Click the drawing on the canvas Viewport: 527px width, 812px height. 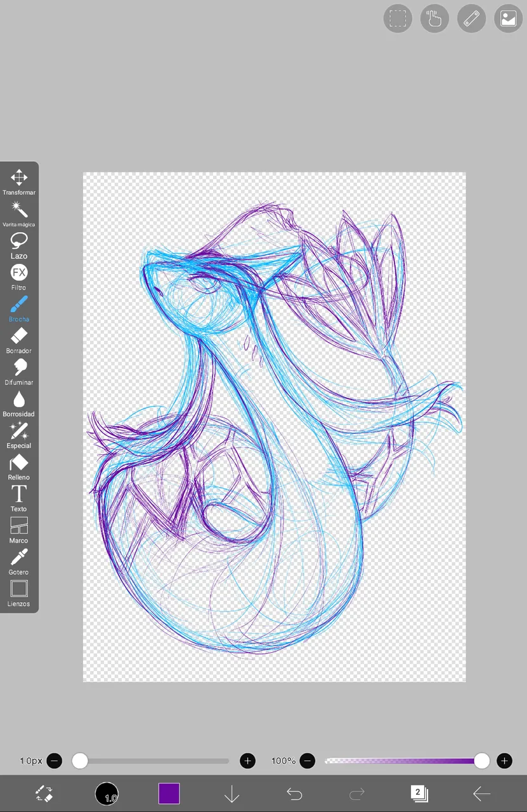click(275, 427)
